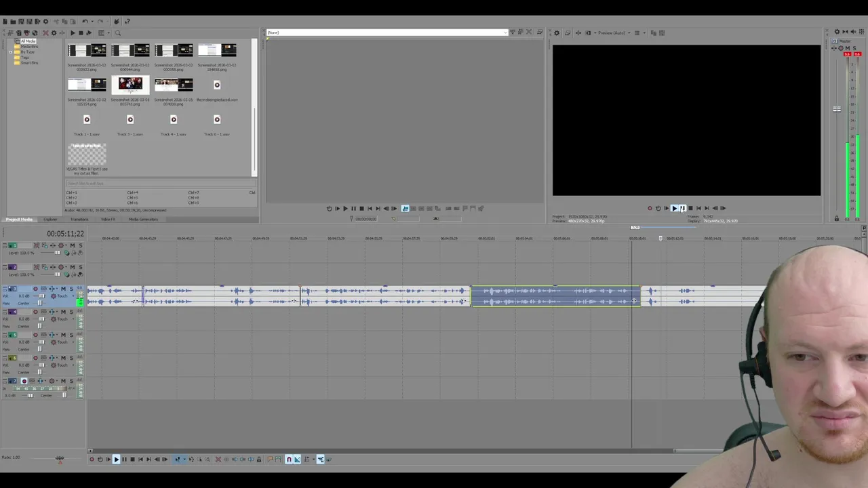Viewport: 868px width, 488px height.
Task: Remove selected media with red X icon
Action: pyautogui.click(x=45, y=33)
